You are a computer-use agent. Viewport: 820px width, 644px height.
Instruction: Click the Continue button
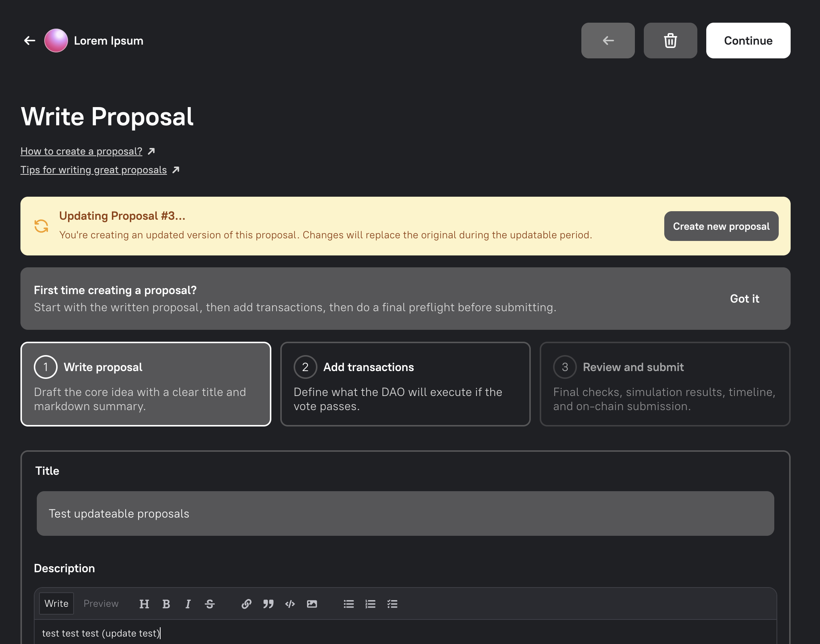coord(748,41)
